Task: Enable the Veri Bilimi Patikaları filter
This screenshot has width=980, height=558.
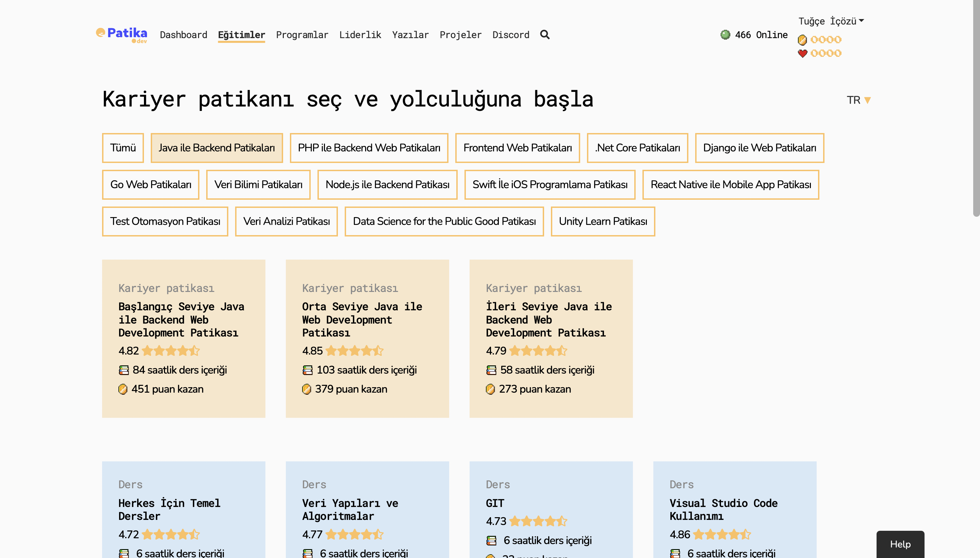Action: [x=258, y=185]
